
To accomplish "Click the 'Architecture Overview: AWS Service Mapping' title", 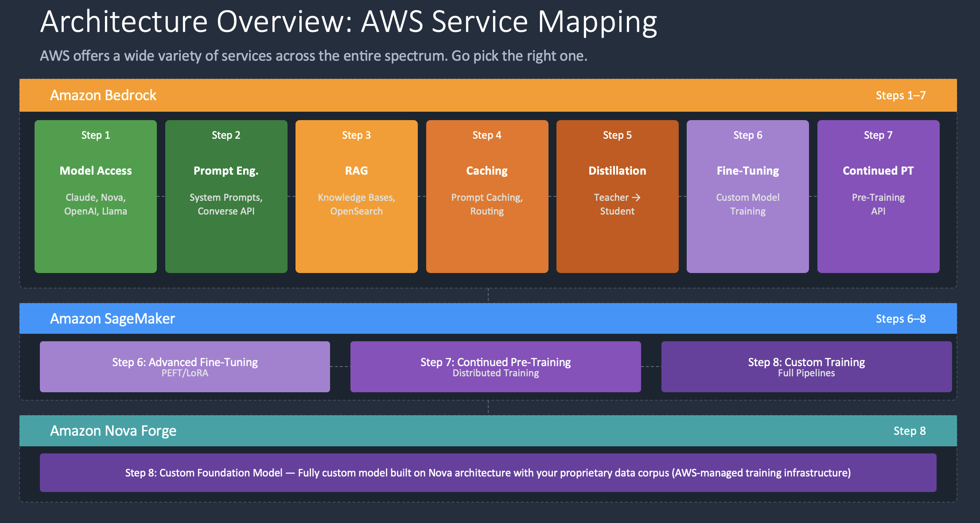I will coord(349,22).
